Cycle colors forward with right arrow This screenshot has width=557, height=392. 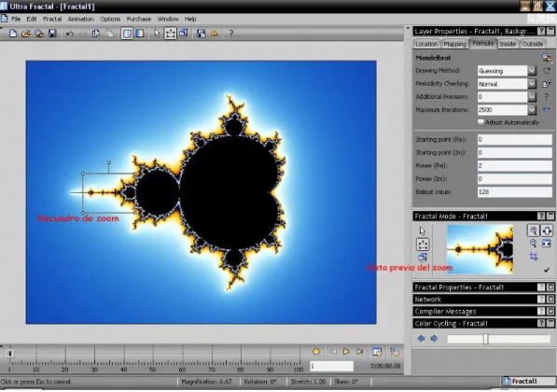tap(434, 339)
